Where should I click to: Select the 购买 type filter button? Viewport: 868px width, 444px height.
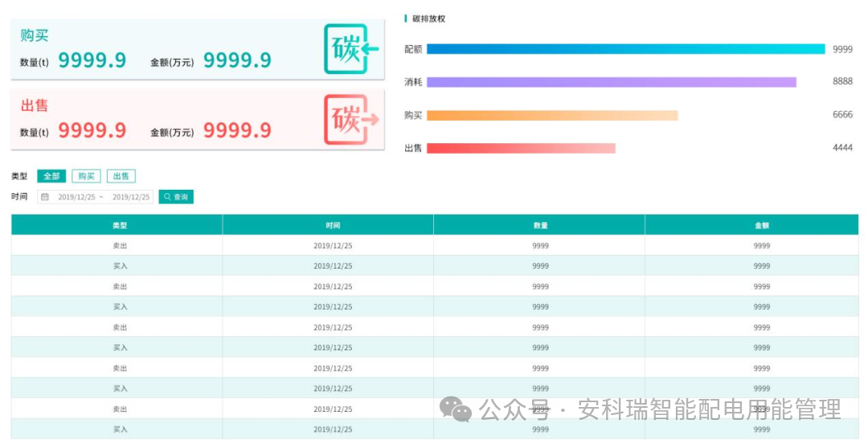(86, 176)
